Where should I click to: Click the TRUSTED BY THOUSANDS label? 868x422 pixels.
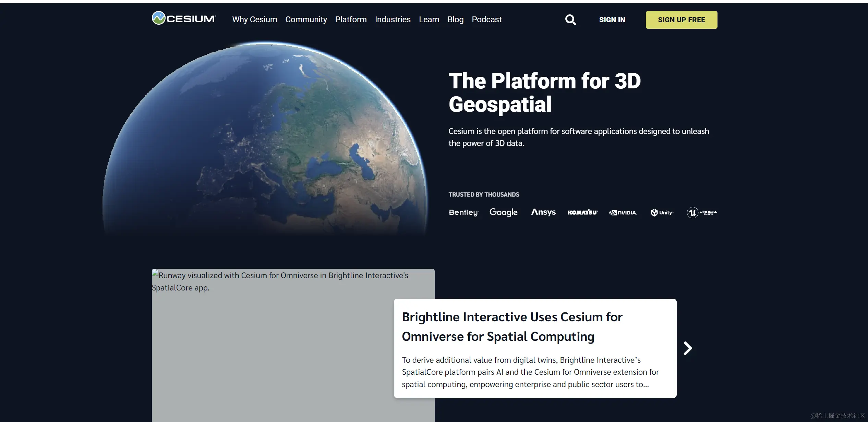pyautogui.click(x=484, y=195)
